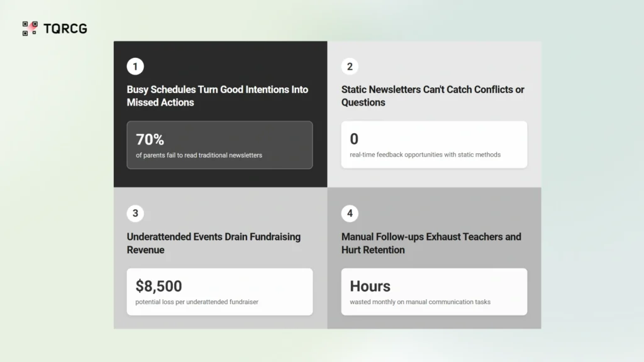Click the Manual Follow-ups heading

(431, 243)
